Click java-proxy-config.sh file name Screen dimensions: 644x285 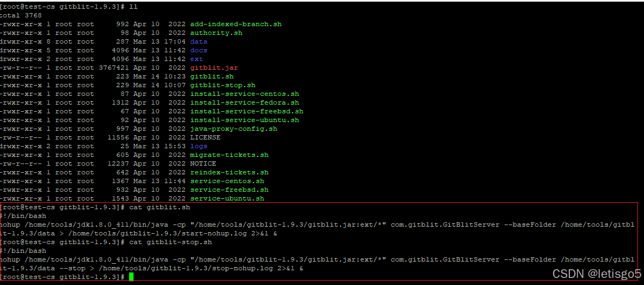233,129
